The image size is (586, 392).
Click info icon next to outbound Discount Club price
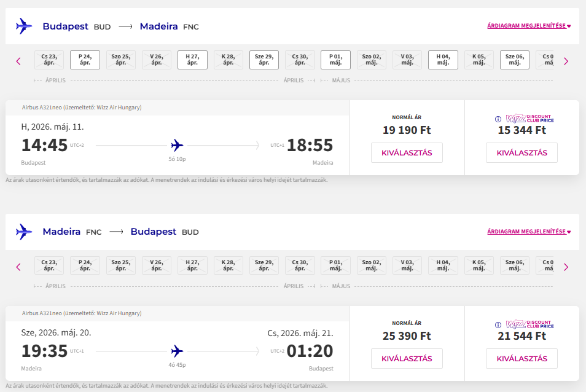(498, 119)
